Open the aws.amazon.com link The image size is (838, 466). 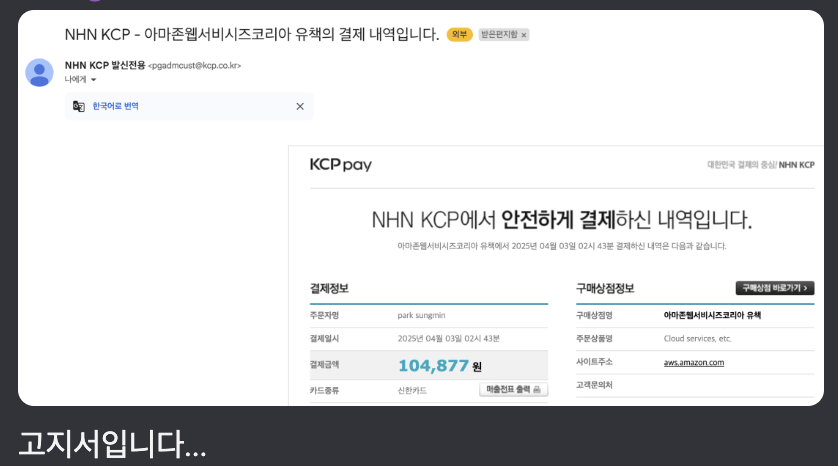coord(694,362)
